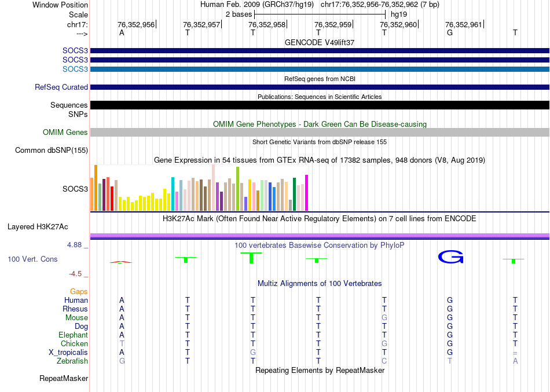Open Publications: Sequences in Scientific Articles title
The width and height of the screenshot is (550, 392).
pyautogui.click(x=320, y=97)
